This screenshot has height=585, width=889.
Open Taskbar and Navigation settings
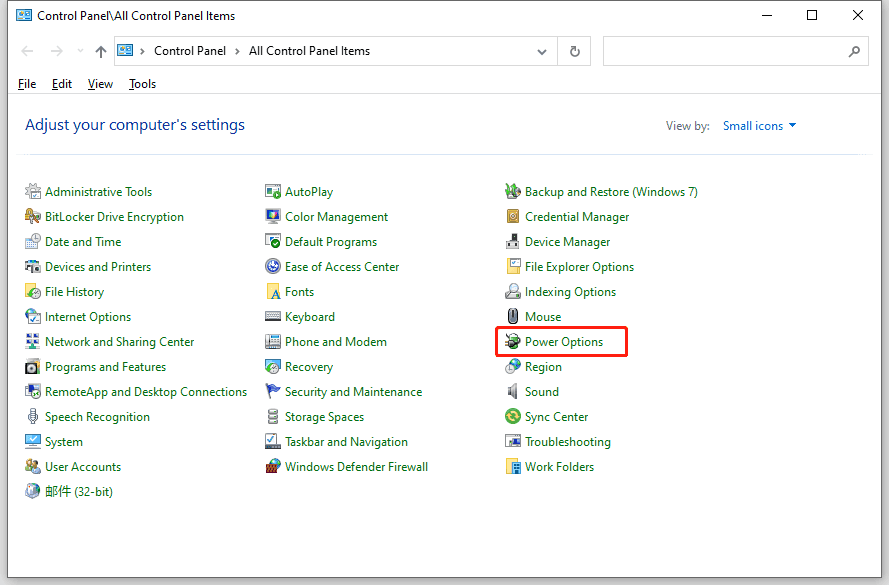pos(346,442)
